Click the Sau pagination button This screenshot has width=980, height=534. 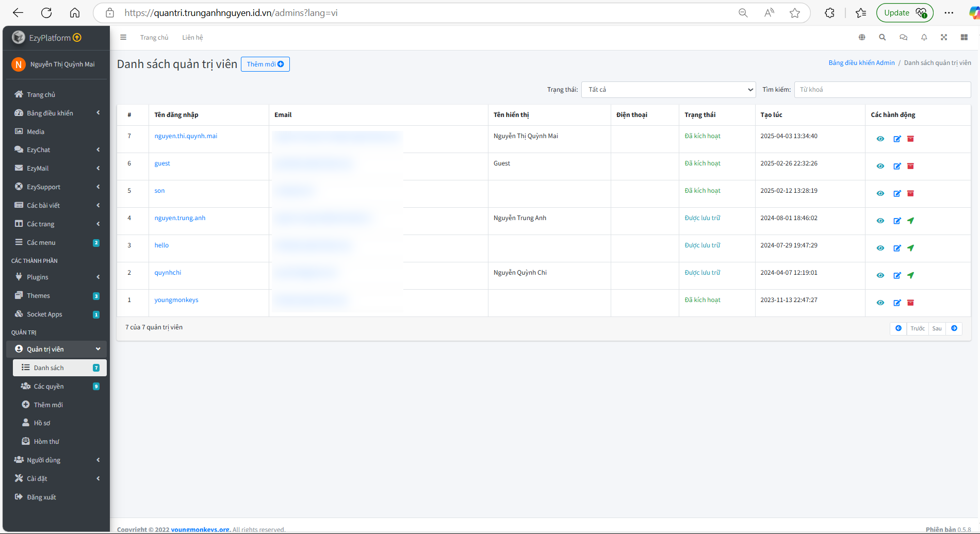tap(937, 328)
